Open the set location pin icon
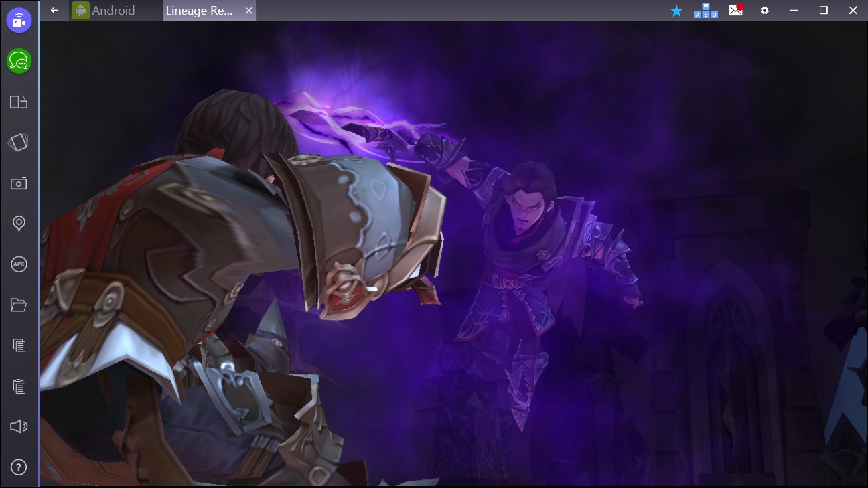This screenshot has height=488, width=868. tap(19, 224)
